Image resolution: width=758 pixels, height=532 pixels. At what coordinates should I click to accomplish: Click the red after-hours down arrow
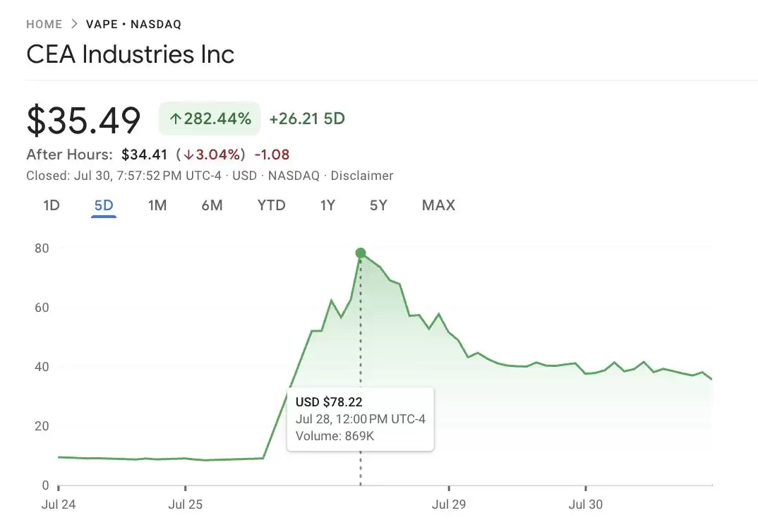pos(188,155)
